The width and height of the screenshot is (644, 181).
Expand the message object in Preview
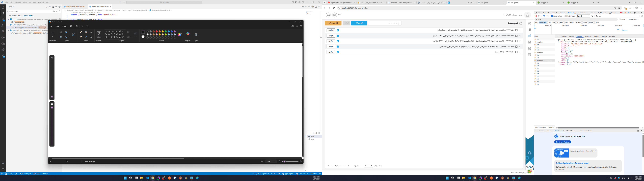click(558, 62)
